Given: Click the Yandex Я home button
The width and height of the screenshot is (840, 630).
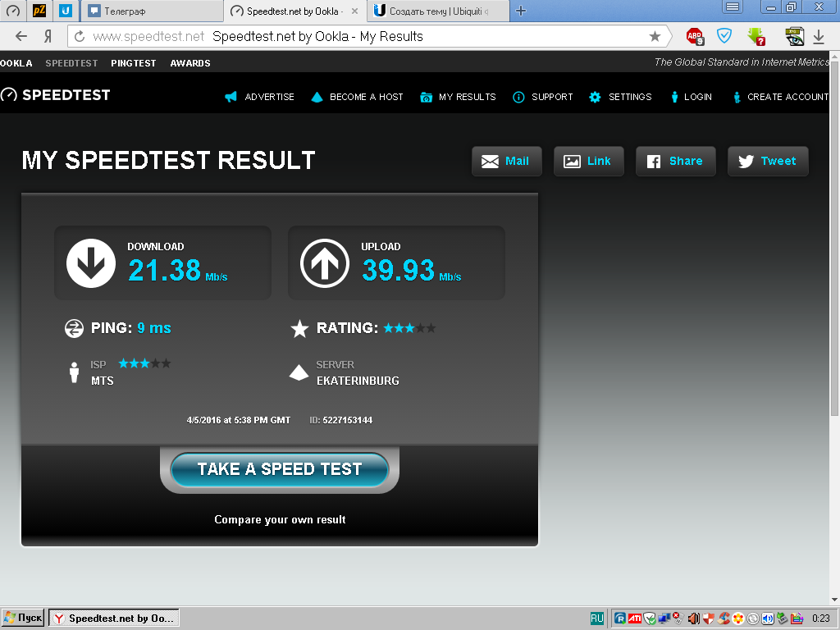Looking at the screenshot, I should pos(48,36).
